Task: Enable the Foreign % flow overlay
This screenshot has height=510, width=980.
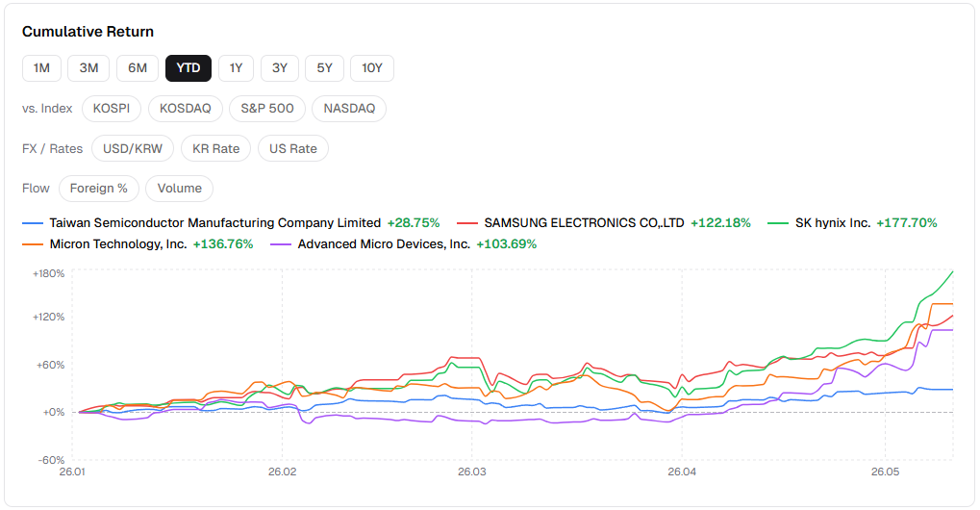Action: [99, 189]
